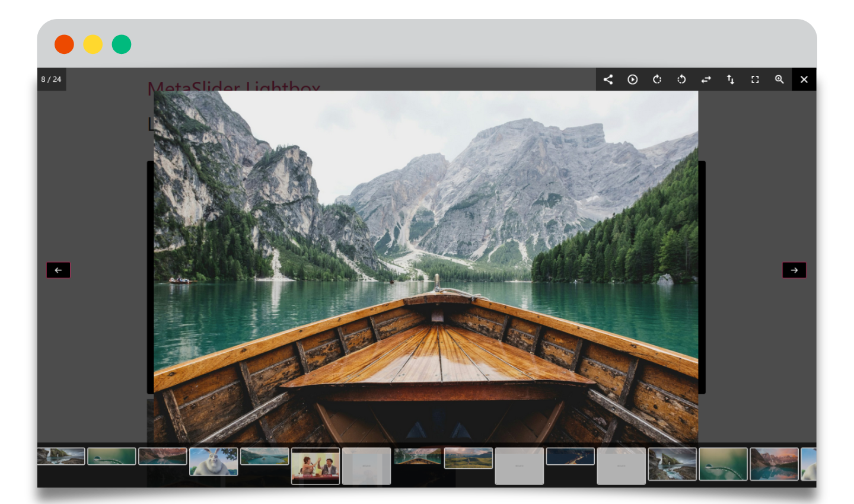Flip the image horizontally
The image size is (854, 504).
pos(706,79)
